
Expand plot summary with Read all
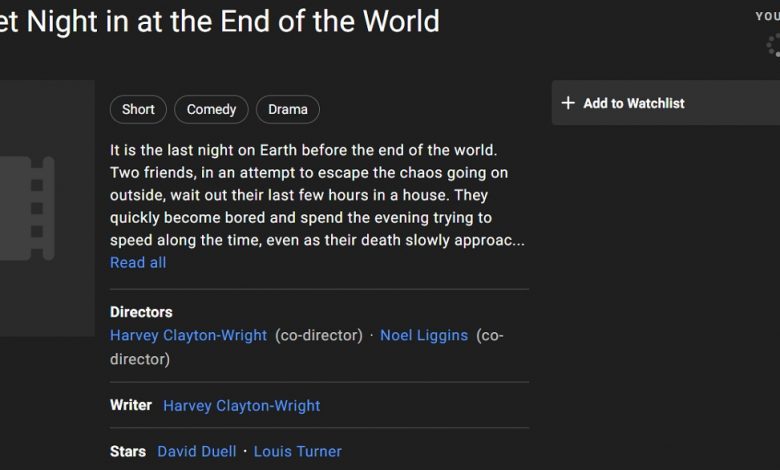coord(138,263)
